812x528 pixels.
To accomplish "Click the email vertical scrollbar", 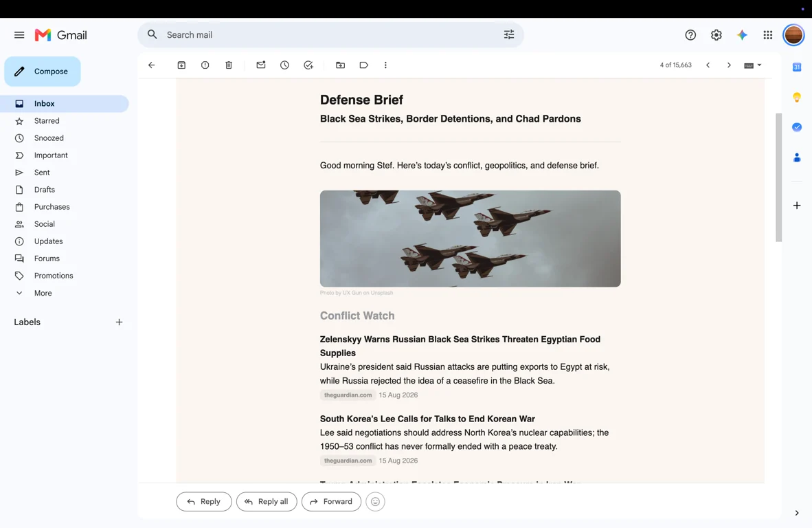I will point(778,177).
